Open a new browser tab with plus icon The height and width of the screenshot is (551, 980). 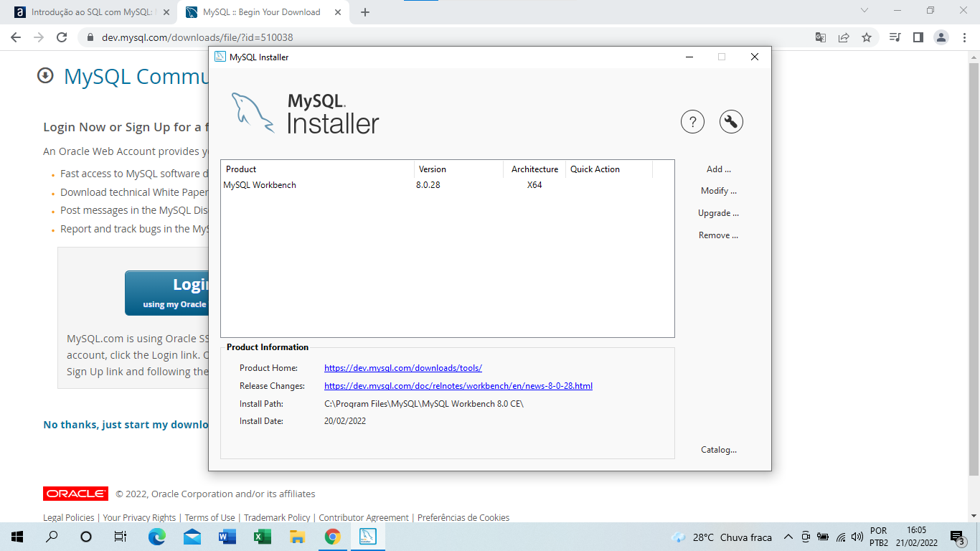click(365, 12)
